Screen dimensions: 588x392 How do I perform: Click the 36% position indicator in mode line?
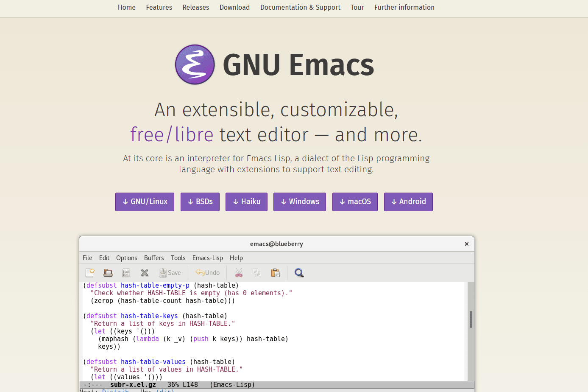coord(173,385)
